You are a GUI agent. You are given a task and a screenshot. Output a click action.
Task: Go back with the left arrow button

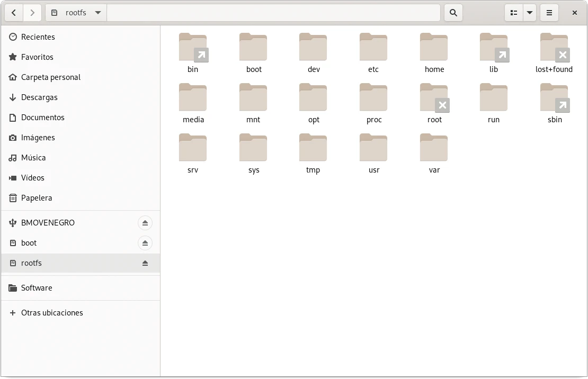tap(14, 13)
